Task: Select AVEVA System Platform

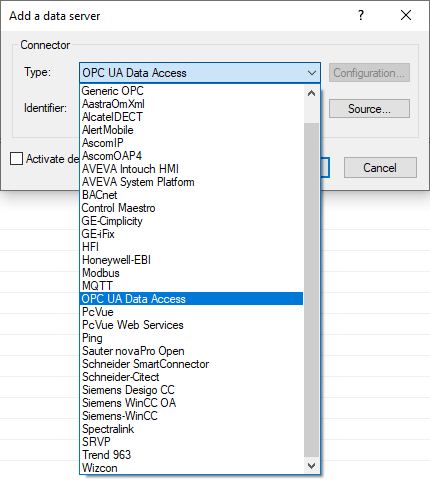Action: click(192, 182)
